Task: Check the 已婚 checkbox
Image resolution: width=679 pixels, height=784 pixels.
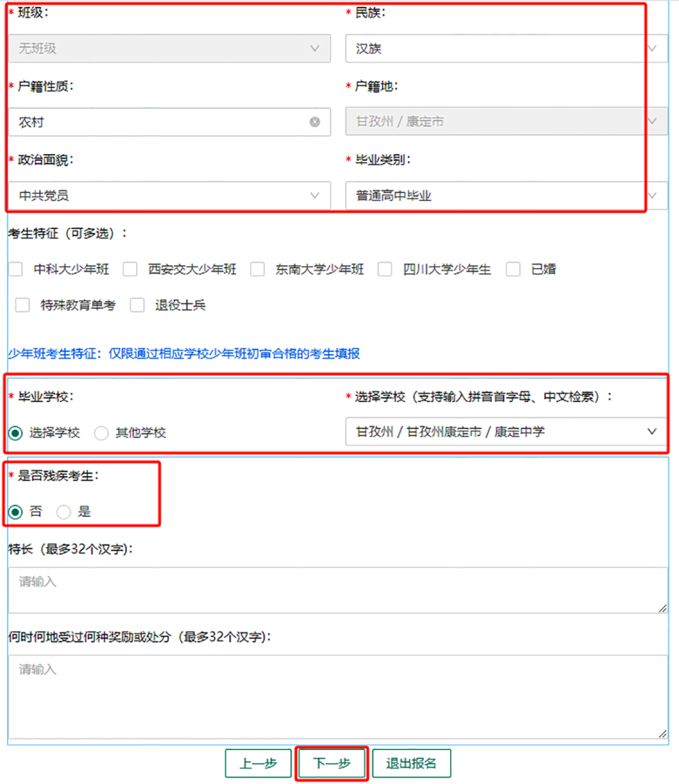Action: 513,269
